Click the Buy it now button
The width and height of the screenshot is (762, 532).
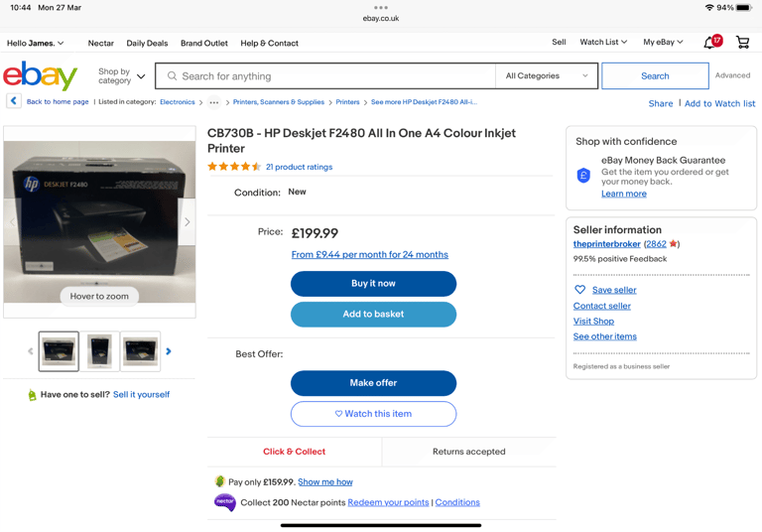(373, 284)
